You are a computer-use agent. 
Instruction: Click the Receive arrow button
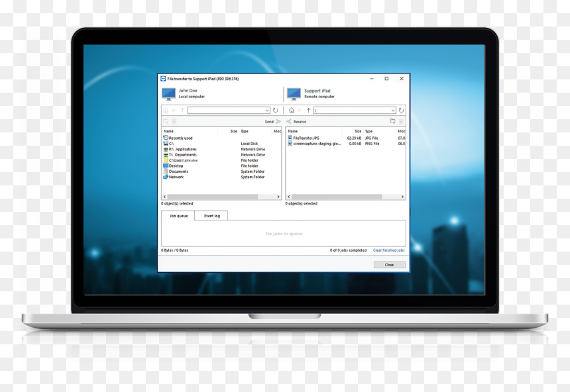(288, 121)
